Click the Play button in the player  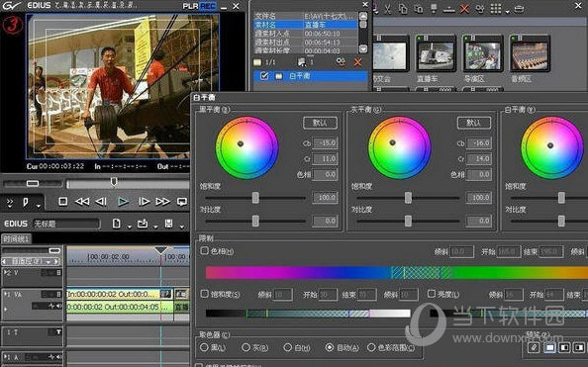122,202
